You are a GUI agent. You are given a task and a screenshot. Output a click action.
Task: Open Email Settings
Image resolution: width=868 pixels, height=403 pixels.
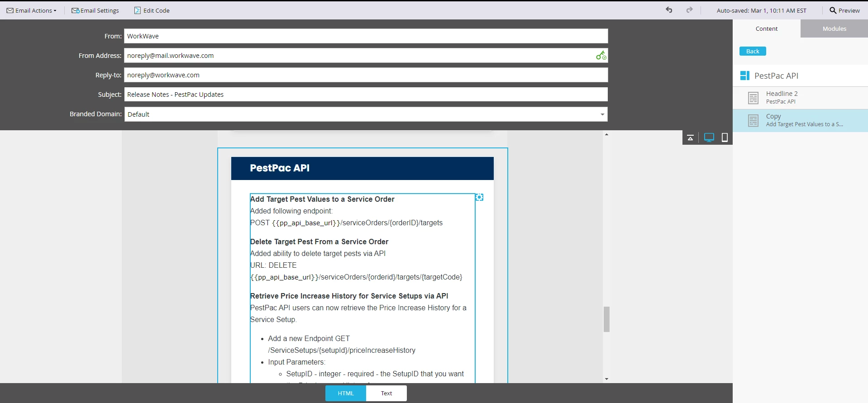pos(95,10)
